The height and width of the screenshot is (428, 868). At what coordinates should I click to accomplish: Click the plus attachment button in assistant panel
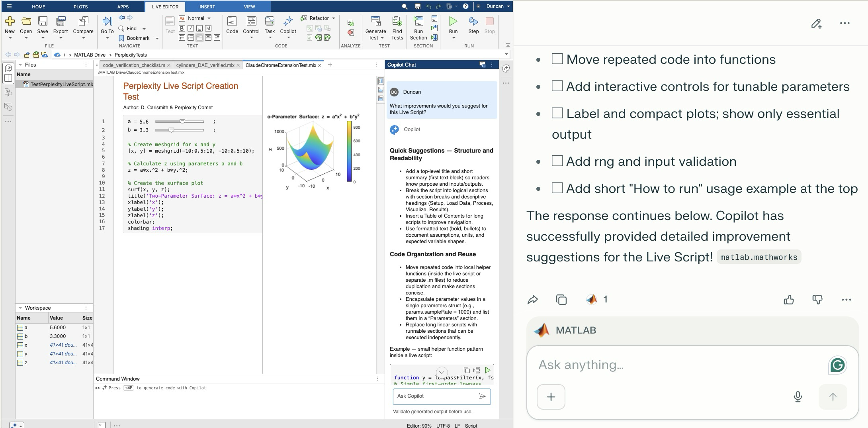tap(551, 397)
